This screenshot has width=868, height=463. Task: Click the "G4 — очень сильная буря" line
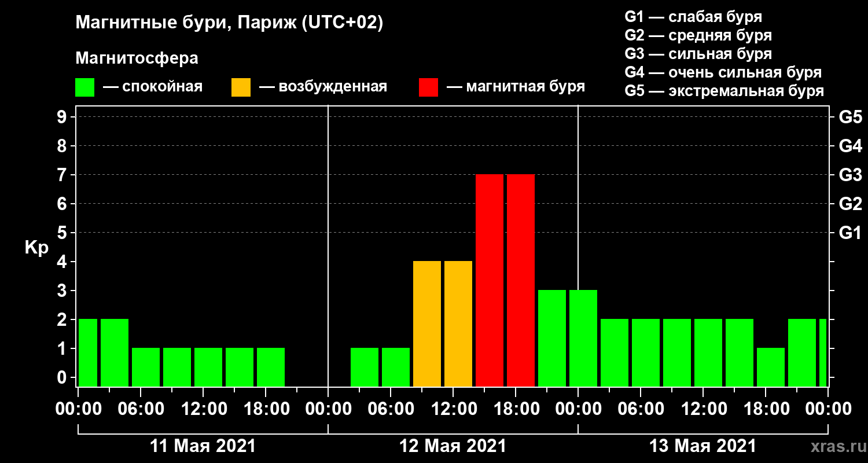click(723, 72)
